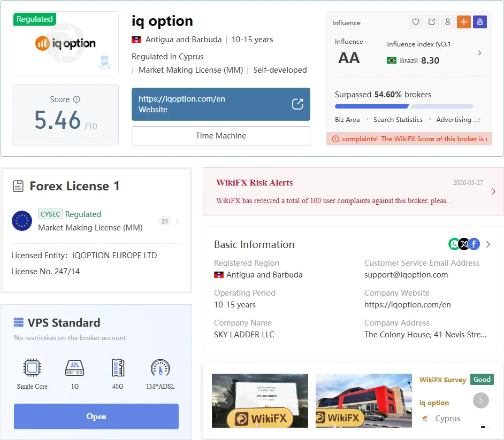
Task: Click the support@iqoption.com email address
Action: pos(406,275)
